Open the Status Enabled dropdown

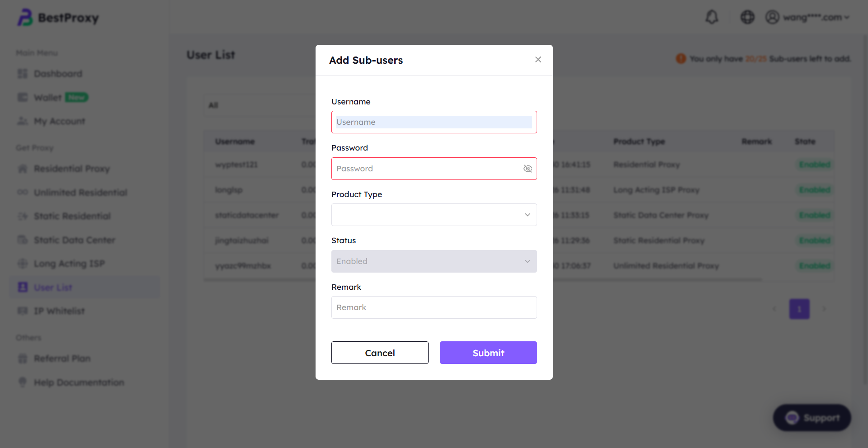point(434,261)
